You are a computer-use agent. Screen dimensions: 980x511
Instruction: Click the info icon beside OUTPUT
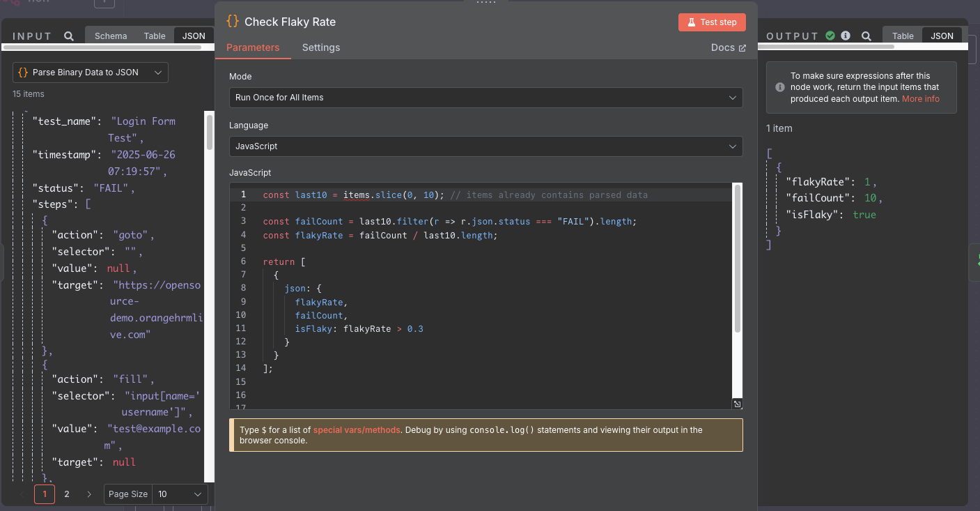(846, 36)
